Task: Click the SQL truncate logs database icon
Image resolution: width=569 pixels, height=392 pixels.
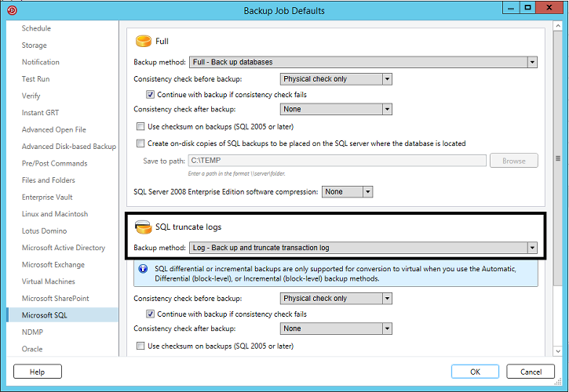Action: point(144,227)
